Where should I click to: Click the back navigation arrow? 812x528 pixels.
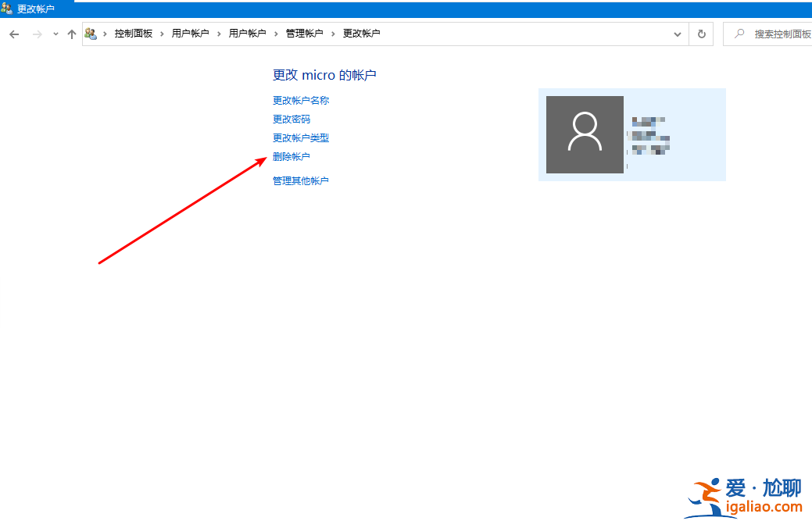click(x=13, y=34)
